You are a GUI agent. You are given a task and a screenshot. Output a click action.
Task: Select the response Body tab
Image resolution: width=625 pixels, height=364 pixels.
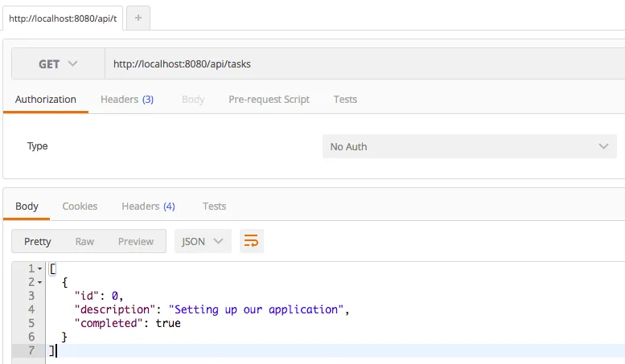point(27,207)
